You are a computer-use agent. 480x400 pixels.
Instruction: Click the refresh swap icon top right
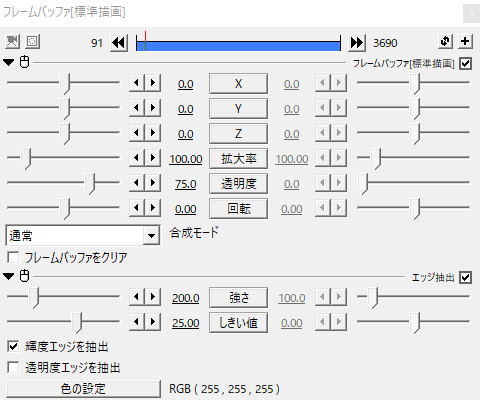[x=445, y=42]
